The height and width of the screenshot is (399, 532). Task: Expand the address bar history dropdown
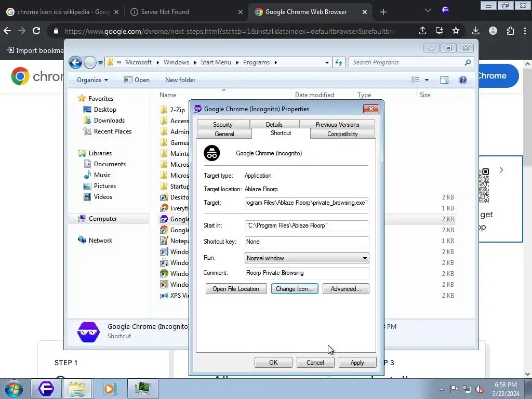(327, 62)
